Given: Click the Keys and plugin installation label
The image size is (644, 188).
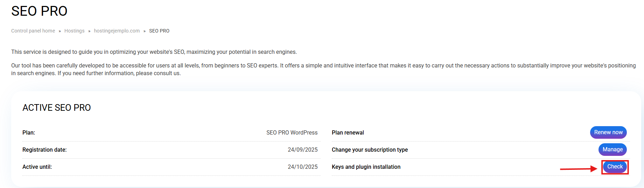Looking at the screenshot, I should click(366, 167).
